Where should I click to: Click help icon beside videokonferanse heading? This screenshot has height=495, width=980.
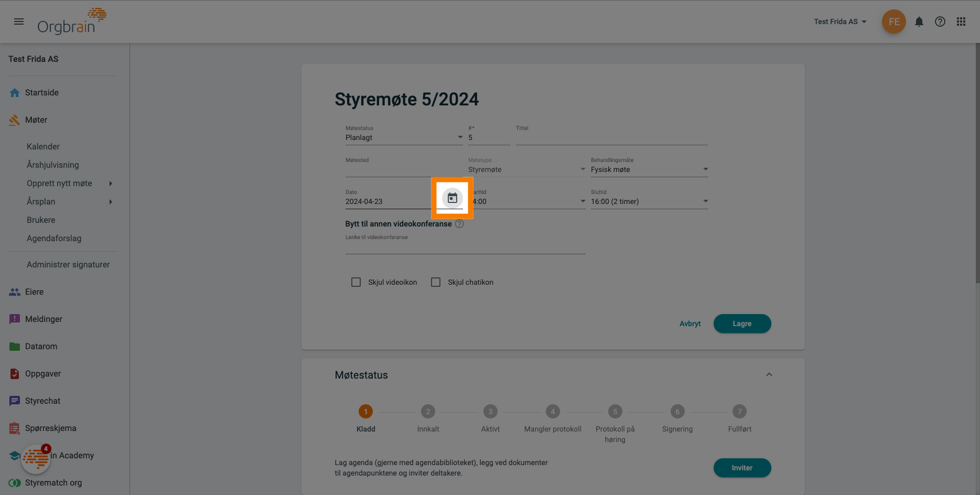459,224
